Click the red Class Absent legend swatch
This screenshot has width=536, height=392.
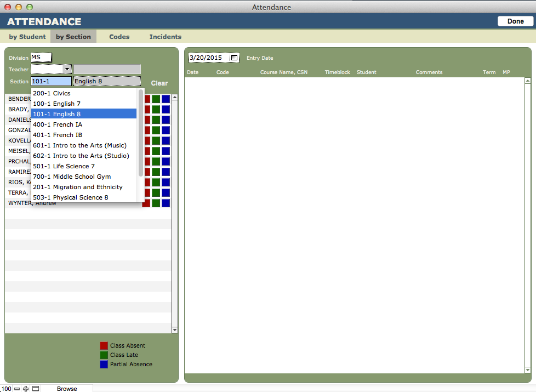point(104,346)
